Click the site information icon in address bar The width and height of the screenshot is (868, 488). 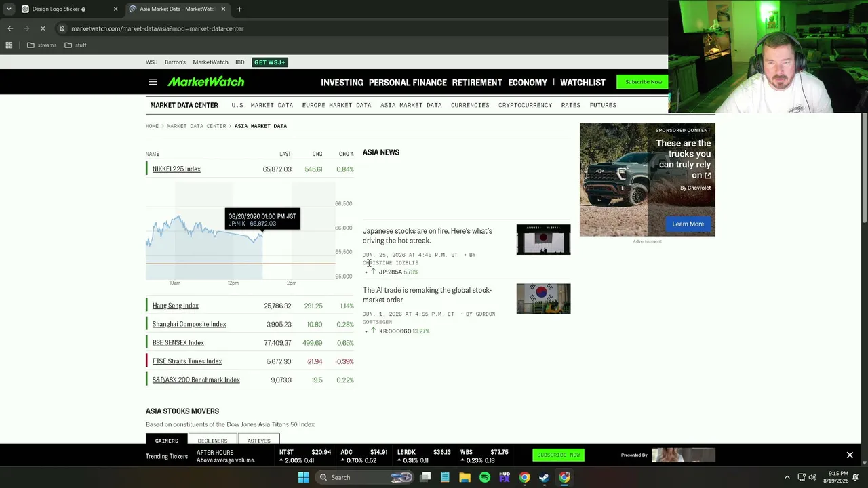click(x=62, y=28)
